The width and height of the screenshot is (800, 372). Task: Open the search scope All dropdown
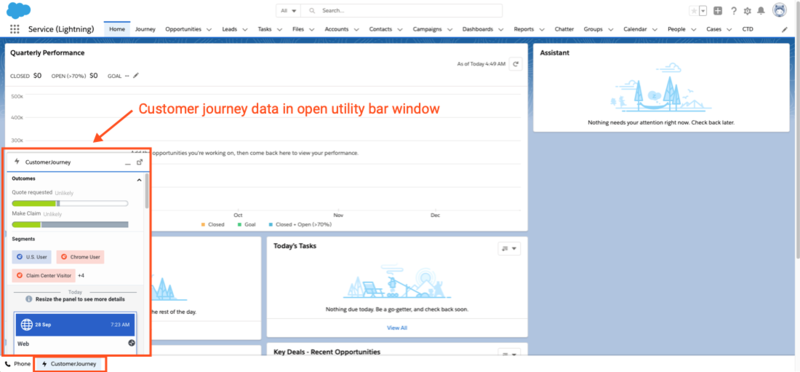(288, 11)
